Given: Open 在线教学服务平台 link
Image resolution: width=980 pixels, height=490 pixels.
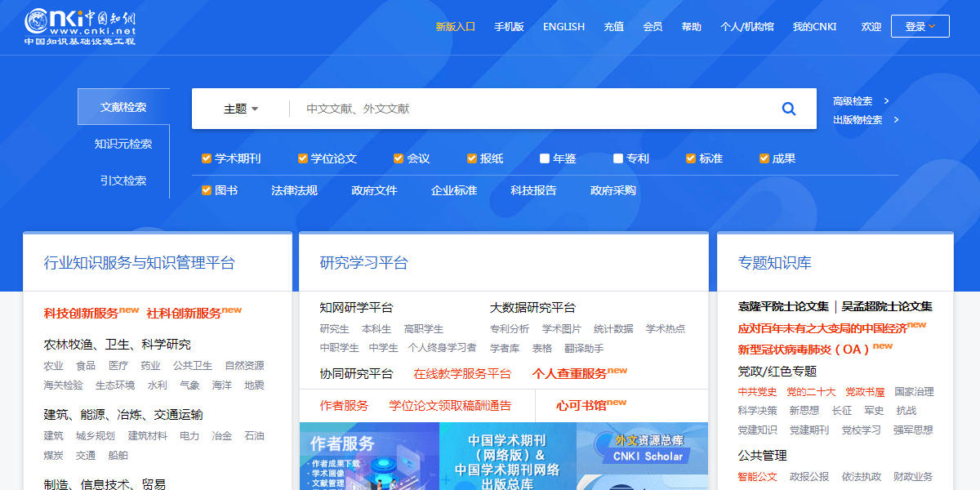Looking at the screenshot, I should point(462,374).
